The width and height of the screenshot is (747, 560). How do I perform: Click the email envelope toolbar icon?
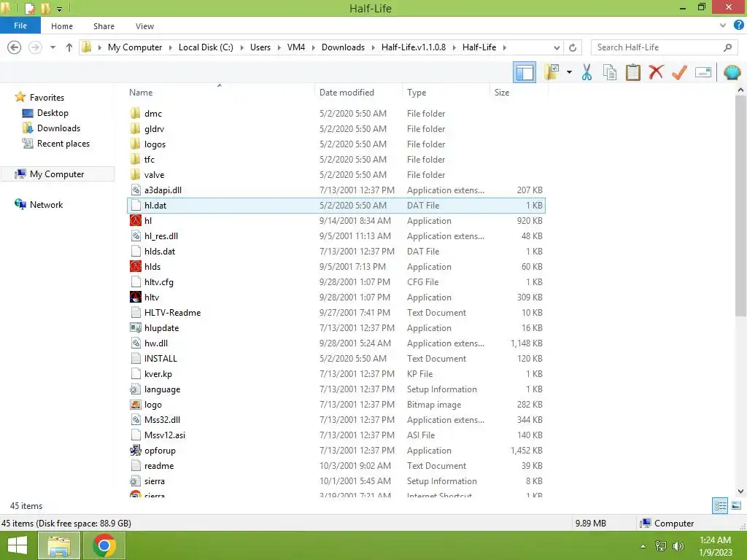703,72
